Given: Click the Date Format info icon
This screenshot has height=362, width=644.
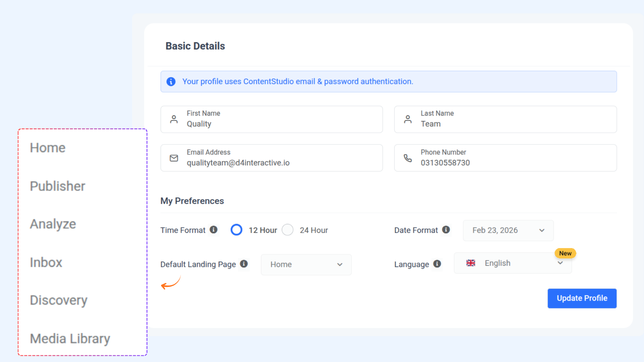Looking at the screenshot, I should click(446, 230).
